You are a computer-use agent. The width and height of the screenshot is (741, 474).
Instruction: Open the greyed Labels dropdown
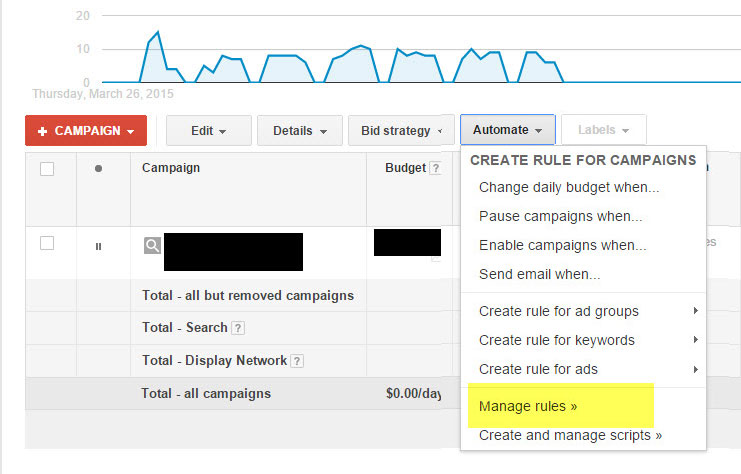coord(603,129)
